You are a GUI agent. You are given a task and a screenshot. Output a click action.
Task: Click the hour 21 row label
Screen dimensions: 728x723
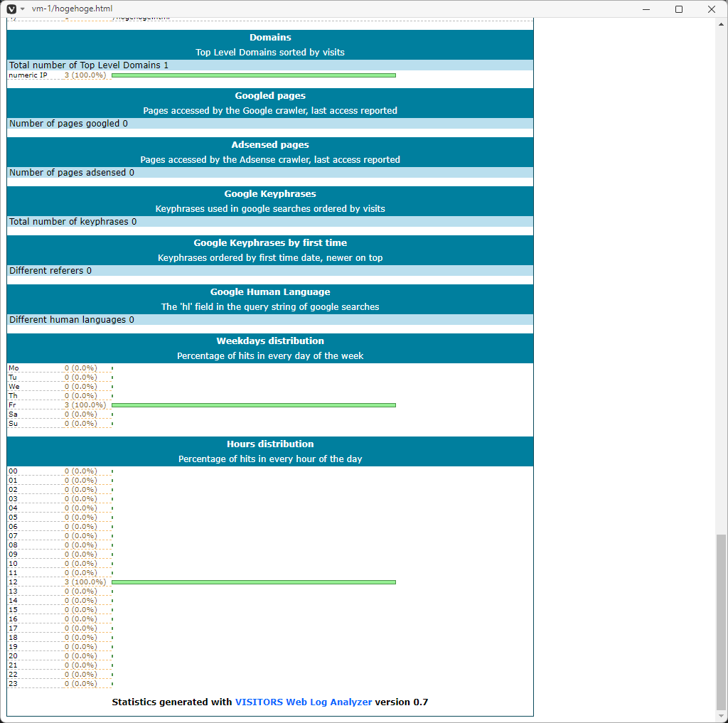pos(13,665)
